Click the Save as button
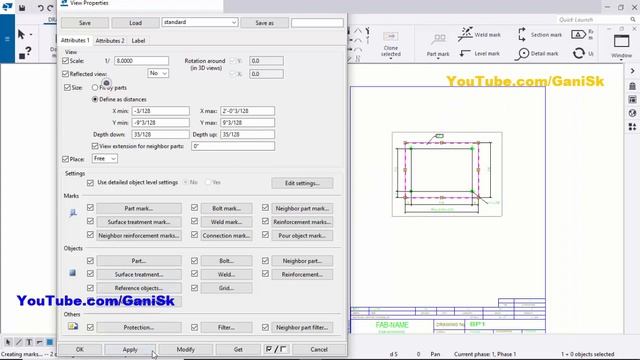This screenshot has width=640, height=360. [264, 23]
